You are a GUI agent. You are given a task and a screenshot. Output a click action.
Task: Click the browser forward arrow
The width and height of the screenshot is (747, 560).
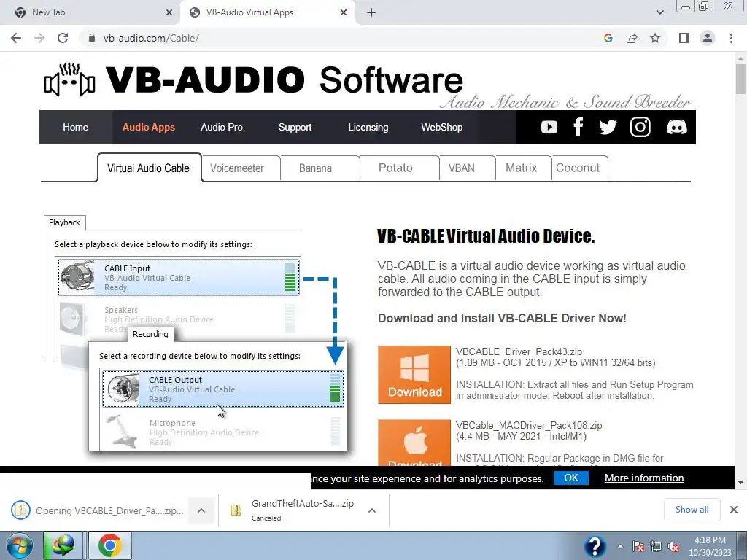tap(39, 38)
